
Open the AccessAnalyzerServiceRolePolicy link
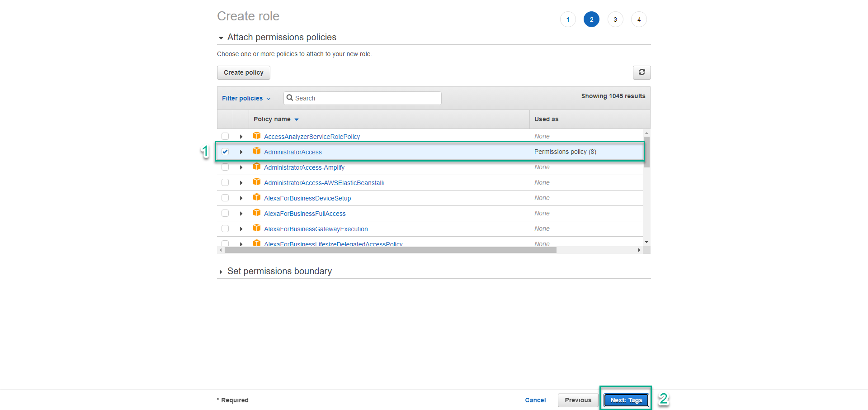tap(312, 137)
